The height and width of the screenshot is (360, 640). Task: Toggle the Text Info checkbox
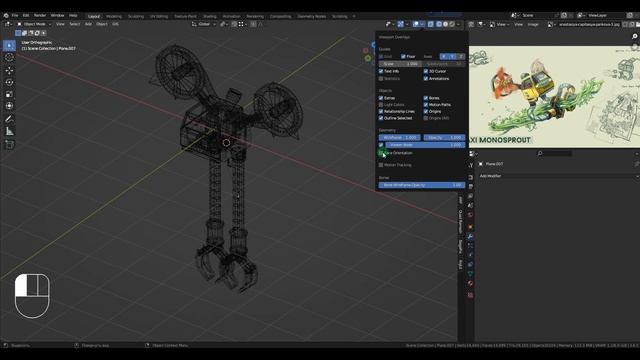click(381, 71)
